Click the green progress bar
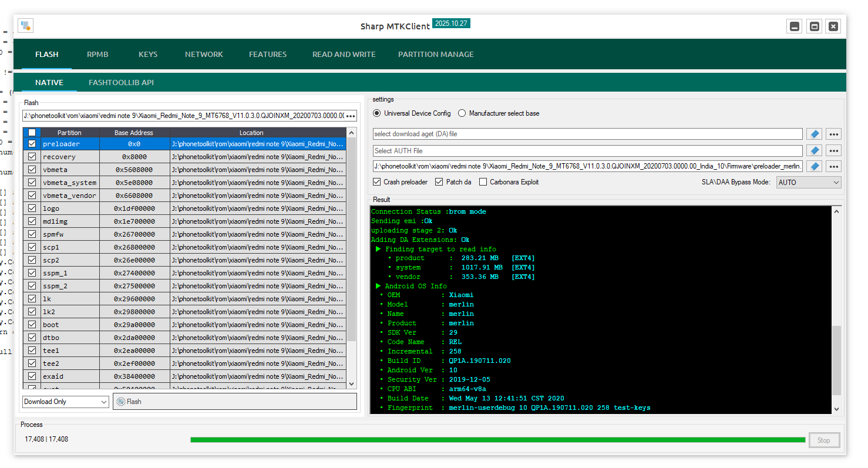Viewport: 868px width, 468px height. (497, 440)
